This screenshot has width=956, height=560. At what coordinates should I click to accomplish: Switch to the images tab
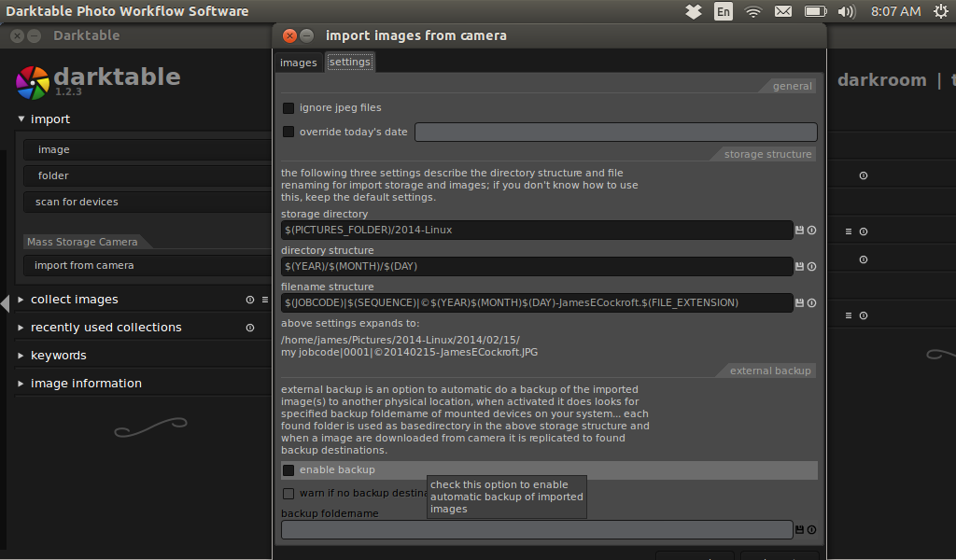click(299, 63)
